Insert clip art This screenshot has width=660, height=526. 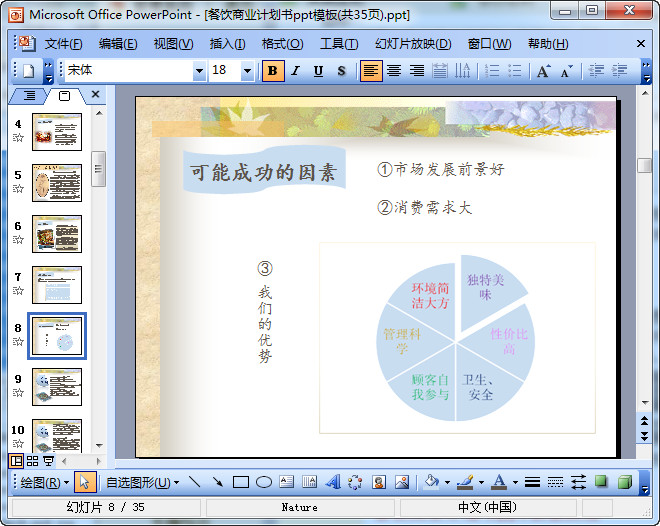click(x=378, y=482)
